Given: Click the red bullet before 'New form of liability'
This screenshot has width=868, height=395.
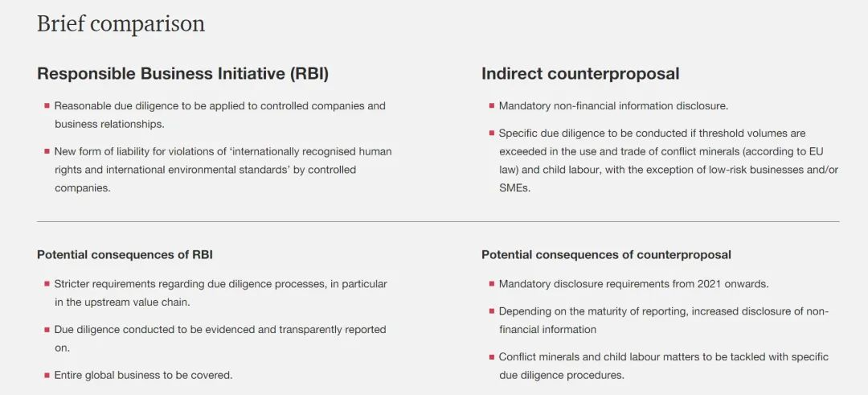Looking at the screenshot, I should click(x=47, y=151).
